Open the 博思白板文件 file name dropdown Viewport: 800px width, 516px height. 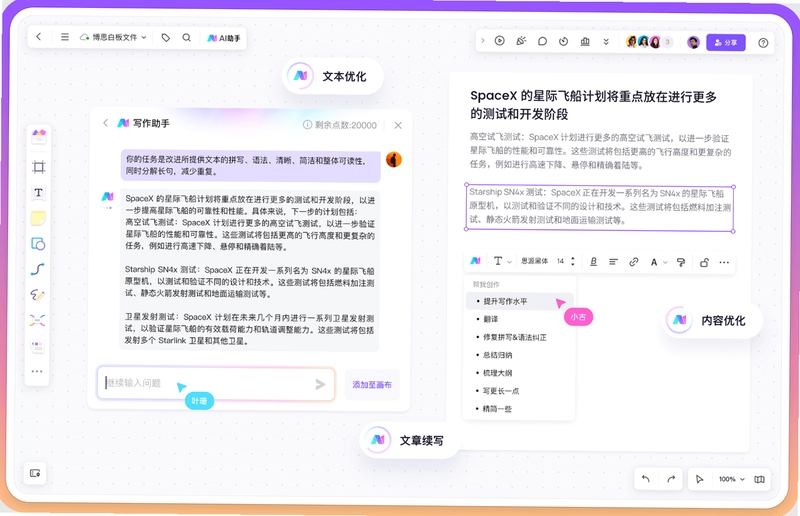[113, 37]
